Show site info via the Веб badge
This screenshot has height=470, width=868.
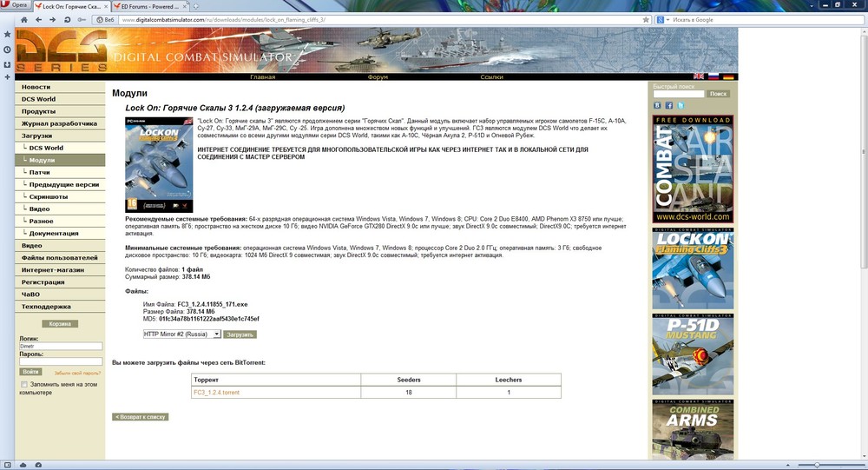click(x=106, y=20)
